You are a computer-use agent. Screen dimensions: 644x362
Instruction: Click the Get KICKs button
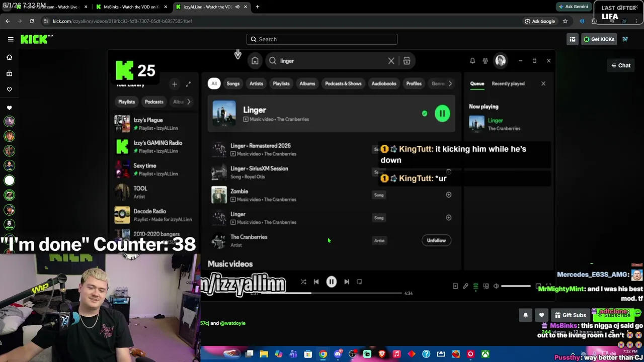(x=599, y=39)
